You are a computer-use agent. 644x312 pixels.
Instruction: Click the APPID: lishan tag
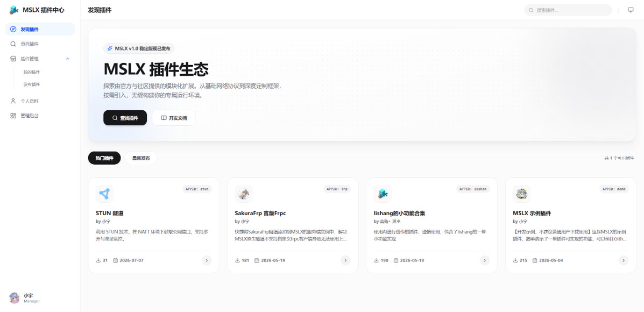(x=473, y=189)
